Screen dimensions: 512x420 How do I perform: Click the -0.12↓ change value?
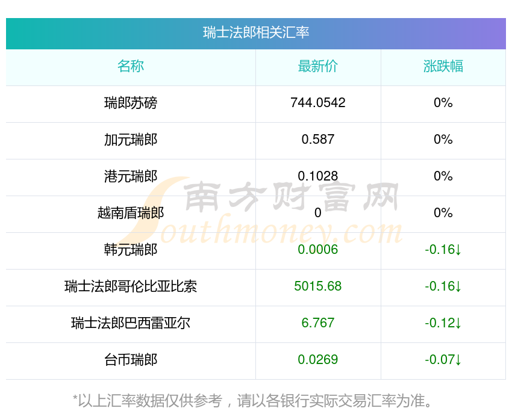(443, 323)
